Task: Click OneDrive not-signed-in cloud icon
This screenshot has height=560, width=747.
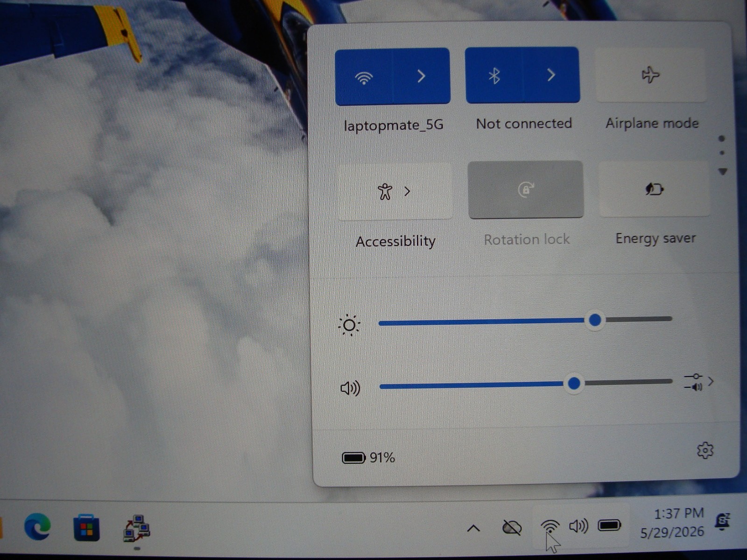Action: pos(512,528)
